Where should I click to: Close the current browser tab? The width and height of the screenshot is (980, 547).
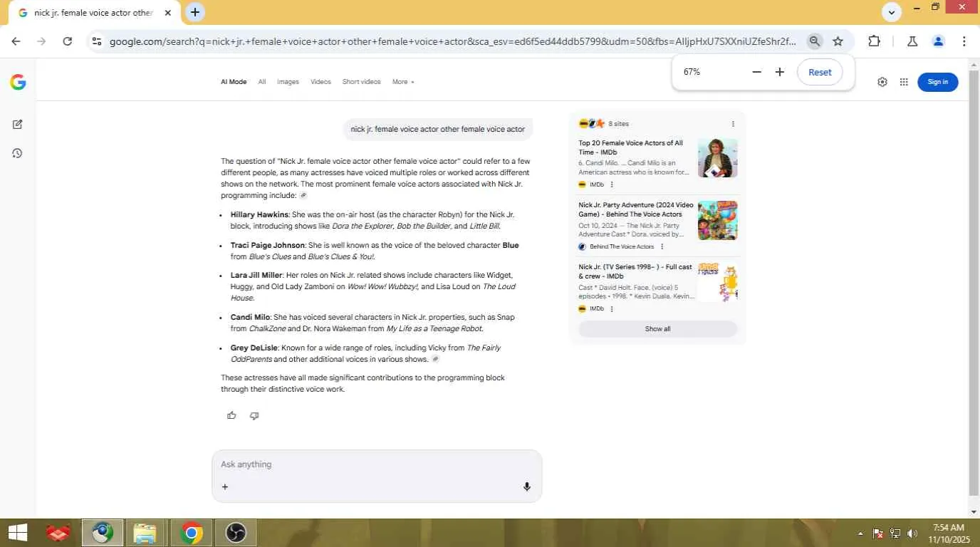(x=167, y=13)
